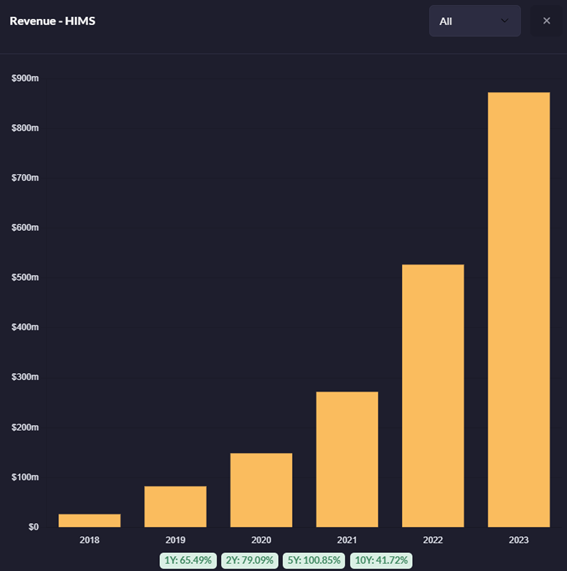The image size is (567, 571).
Task: Click the 2Y: 79.09% growth badge
Action: coord(249,560)
